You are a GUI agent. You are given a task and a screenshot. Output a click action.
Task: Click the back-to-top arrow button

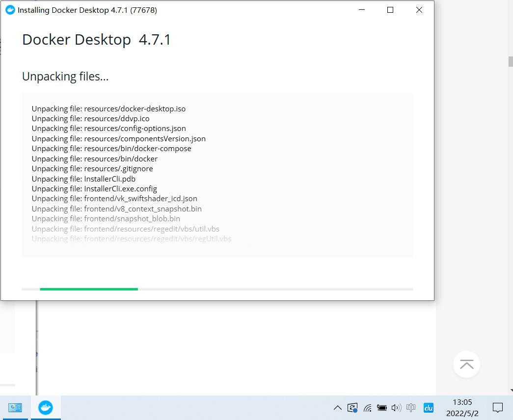tap(466, 365)
